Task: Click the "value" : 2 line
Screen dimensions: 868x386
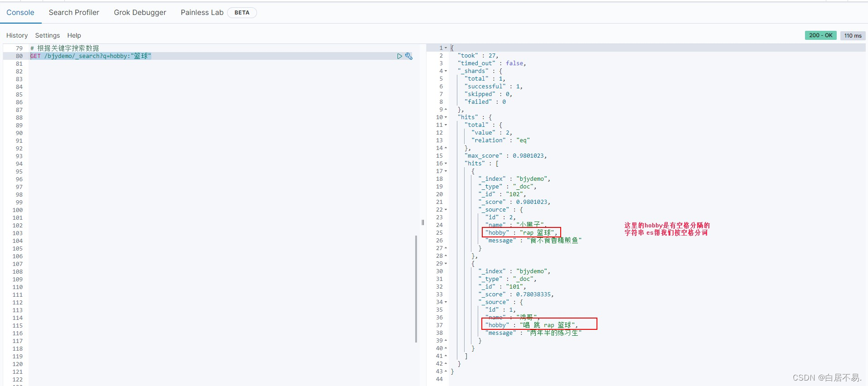Action: pyautogui.click(x=492, y=133)
